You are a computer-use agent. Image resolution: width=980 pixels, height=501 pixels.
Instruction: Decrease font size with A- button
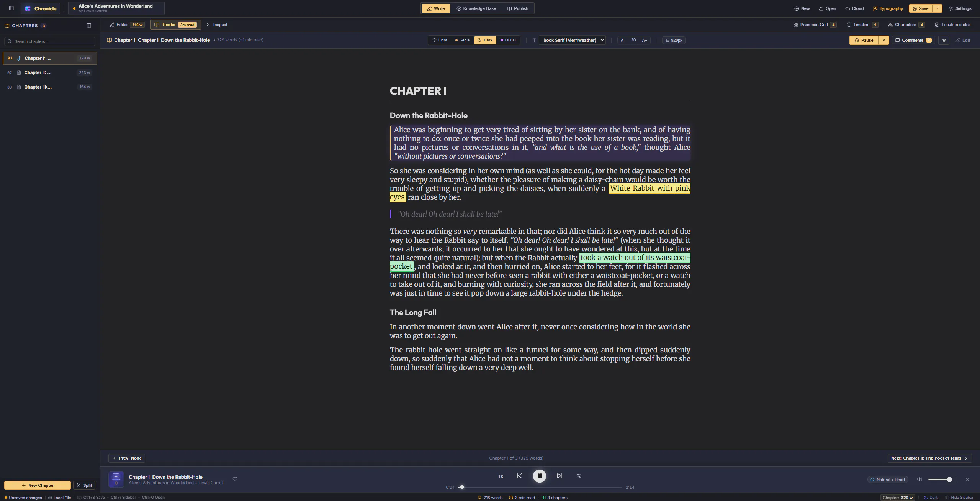[x=623, y=40]
